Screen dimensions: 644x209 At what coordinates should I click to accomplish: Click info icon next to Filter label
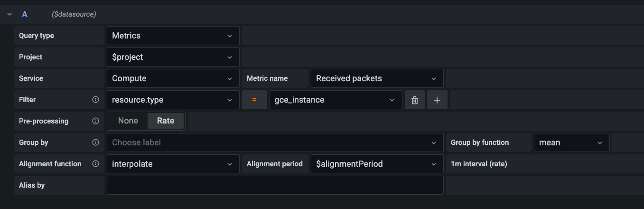point(95,100)
